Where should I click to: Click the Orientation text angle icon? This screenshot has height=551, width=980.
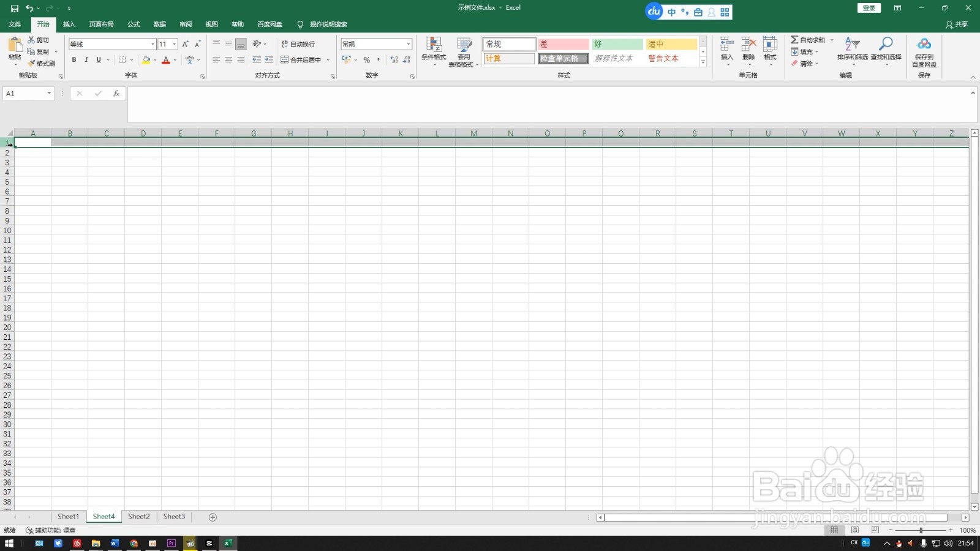pos(257,43)
